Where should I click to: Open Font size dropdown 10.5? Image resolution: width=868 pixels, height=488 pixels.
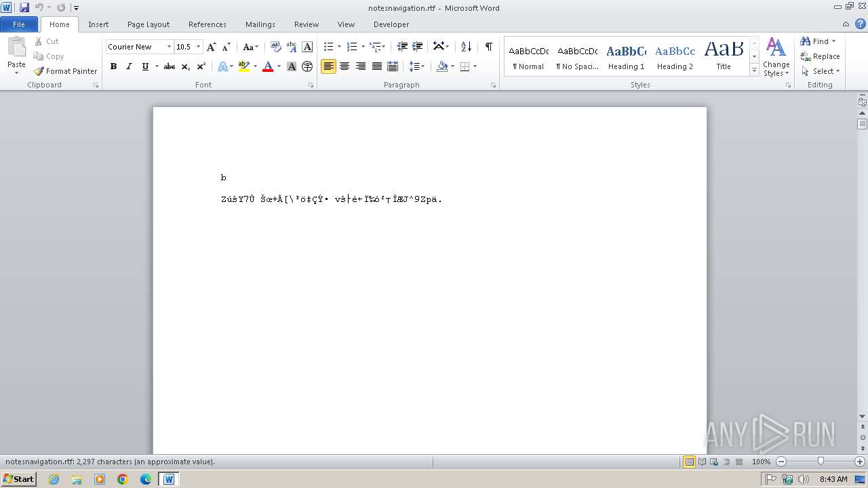pos(198,47)
